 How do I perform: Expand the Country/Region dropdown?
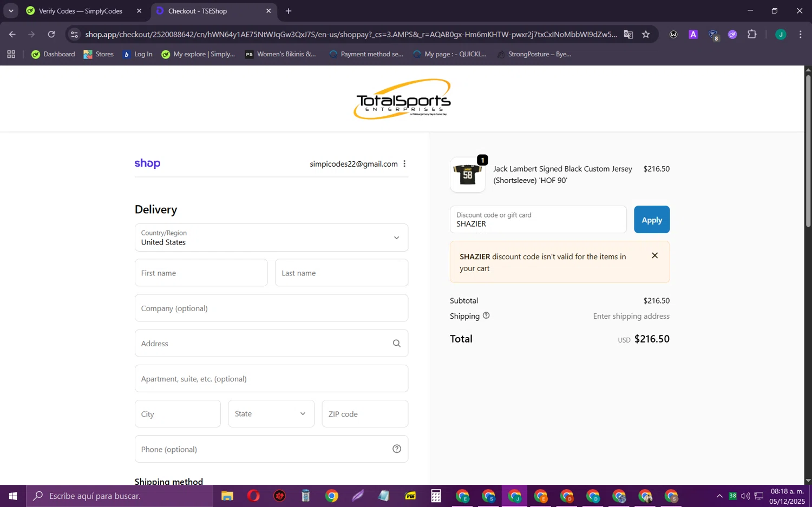point(271,238)
